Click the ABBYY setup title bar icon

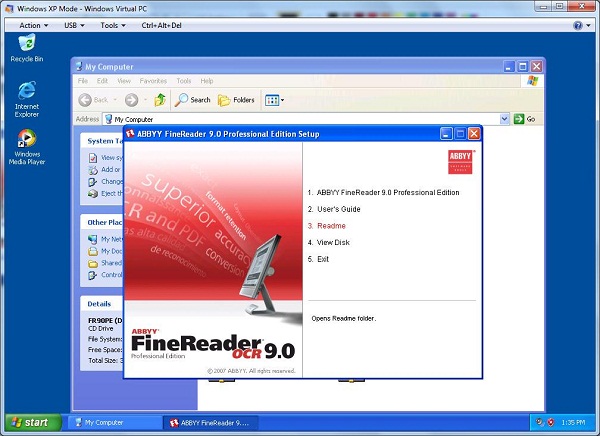pyautogui.click(x=130, y=134)
